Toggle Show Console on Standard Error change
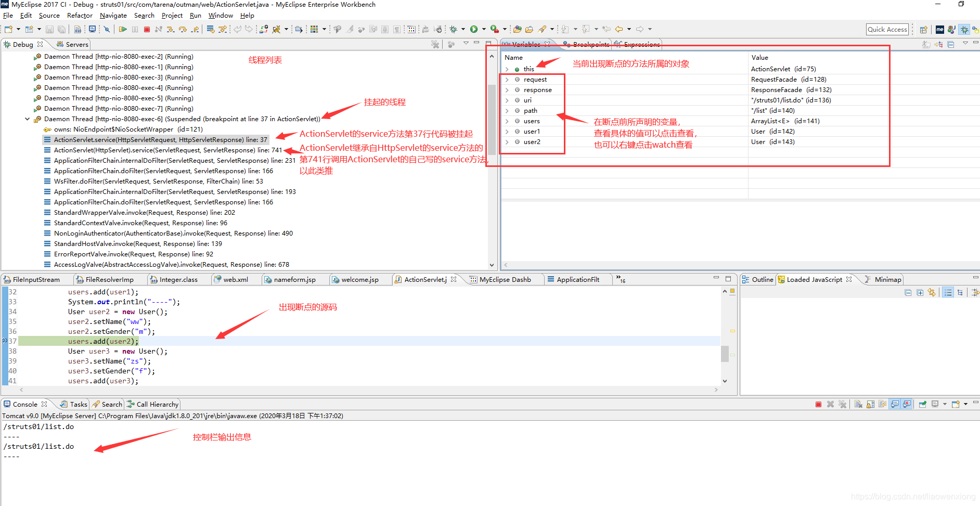This screenshot has width=980, height=506. click(907, 404)
